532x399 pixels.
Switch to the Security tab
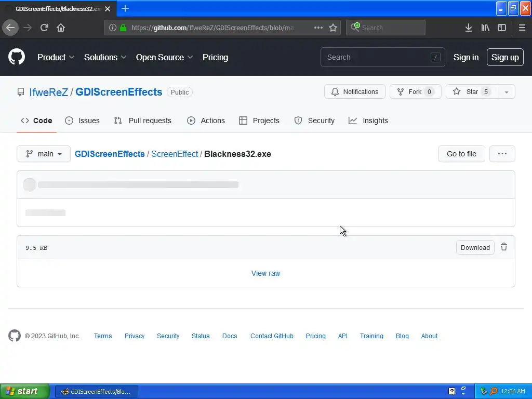314,121
